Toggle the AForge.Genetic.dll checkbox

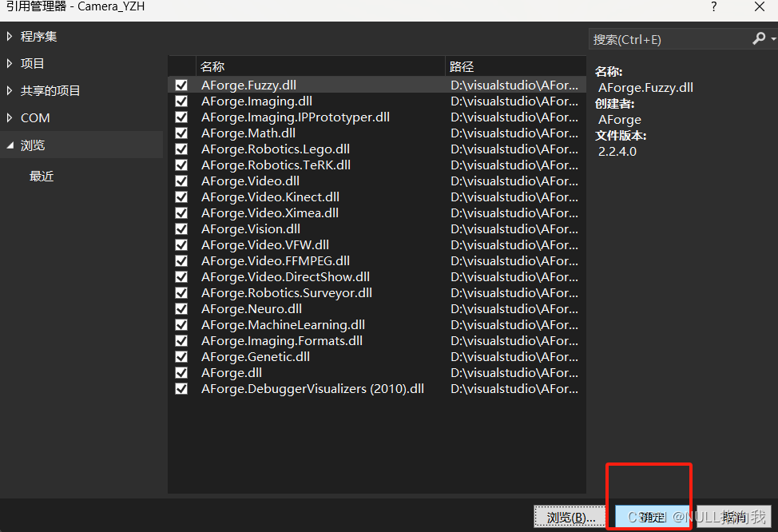(181, 356)
